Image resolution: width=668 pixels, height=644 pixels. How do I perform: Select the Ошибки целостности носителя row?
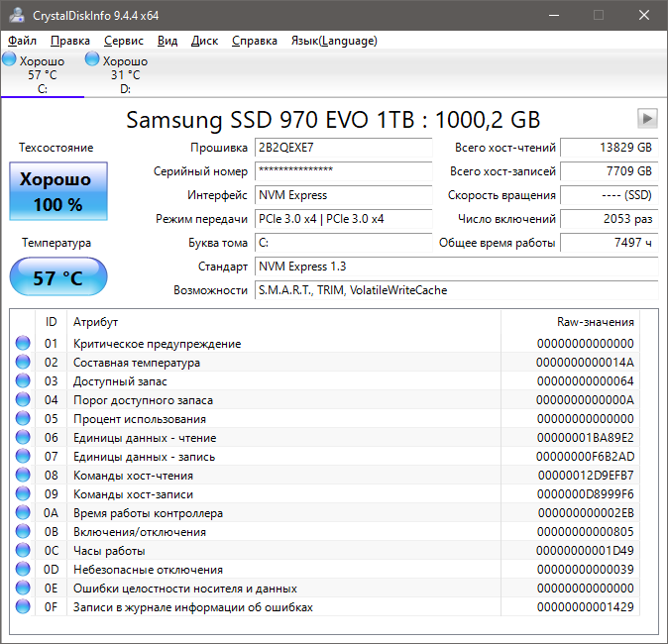pyautogui.click(x=325, y=588)
